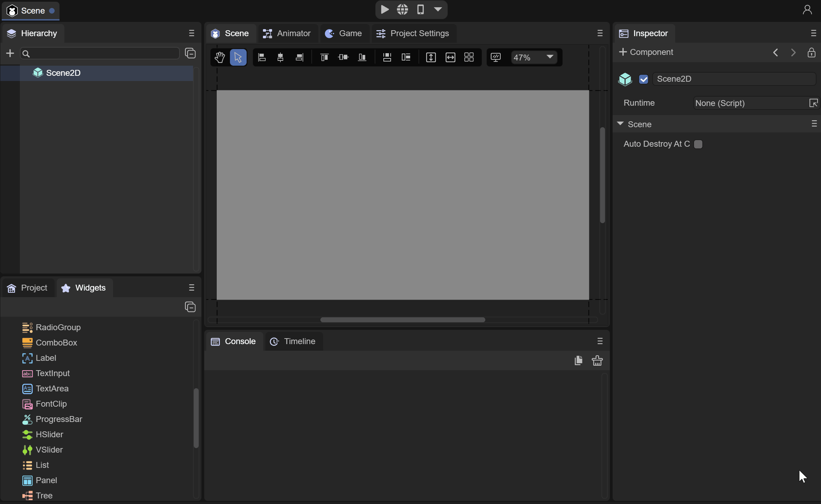
Task: Toggle the Scene2D active checkbox
Action: pyautogui.click(x=643, y=79)
